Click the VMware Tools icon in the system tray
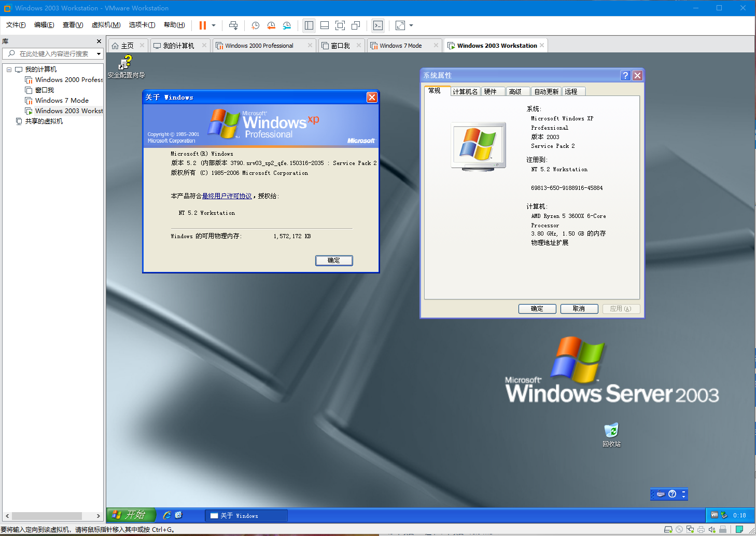Viewport: 756px width, 536px height. (713, 515)
